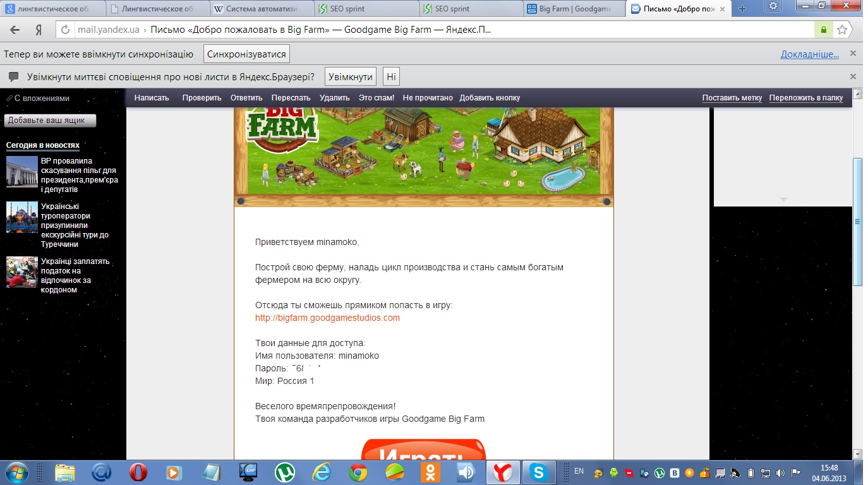This screenshot has height=485, width=868.
Task: Open Windows Explorer from taskbar
Action: tap(65, 472)
